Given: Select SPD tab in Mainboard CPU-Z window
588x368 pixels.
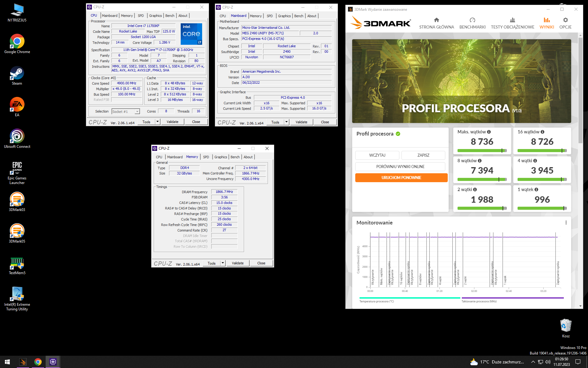Looking at the screenshot, I should (x=269, y=16).
